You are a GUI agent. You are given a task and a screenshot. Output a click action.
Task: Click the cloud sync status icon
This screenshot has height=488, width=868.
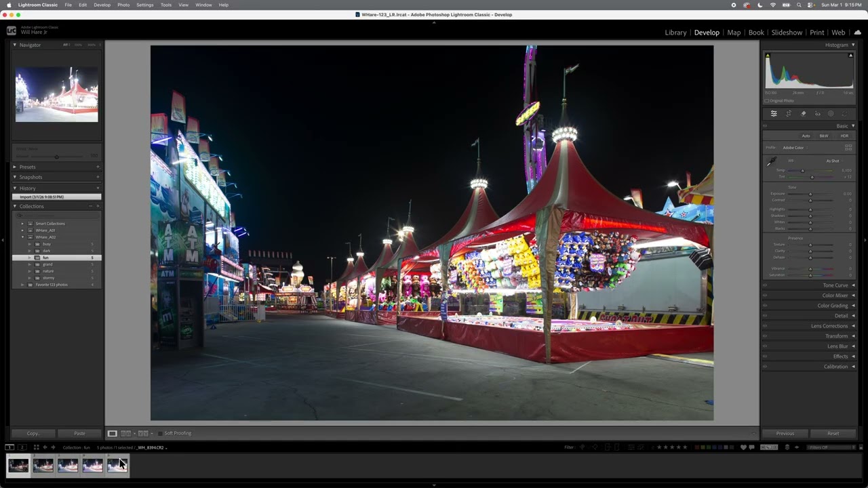pyautogui.click(x=857, y=33)
